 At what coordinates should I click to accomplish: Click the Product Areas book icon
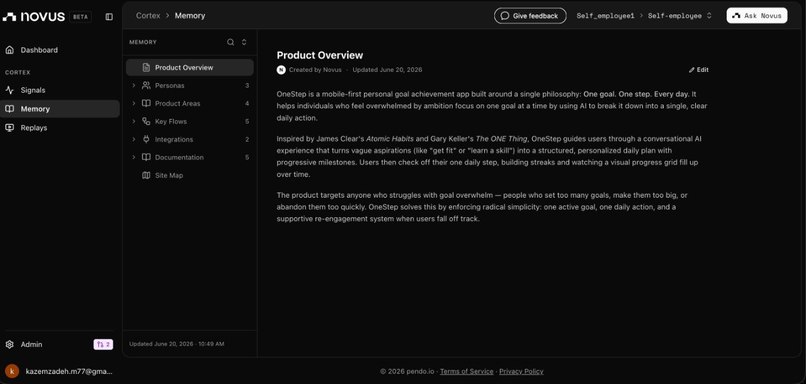click(x=146, y=103)
